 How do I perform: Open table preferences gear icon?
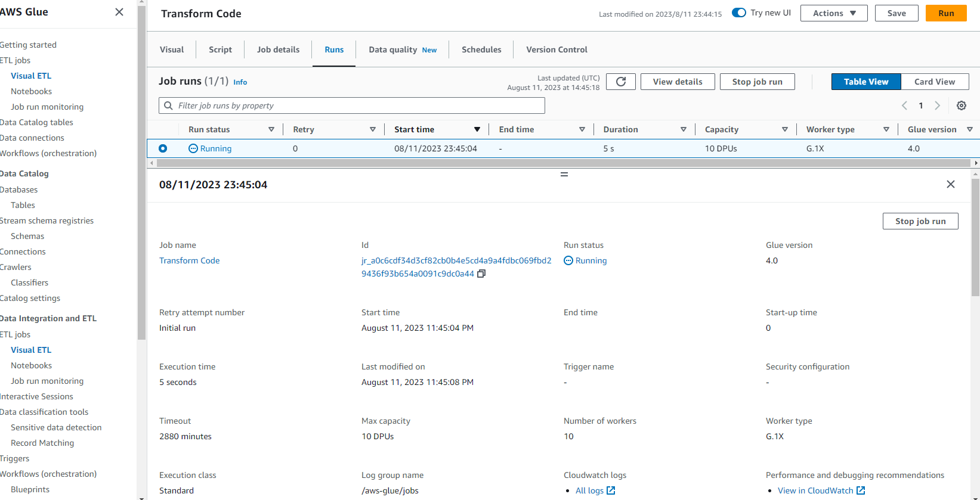962,105
